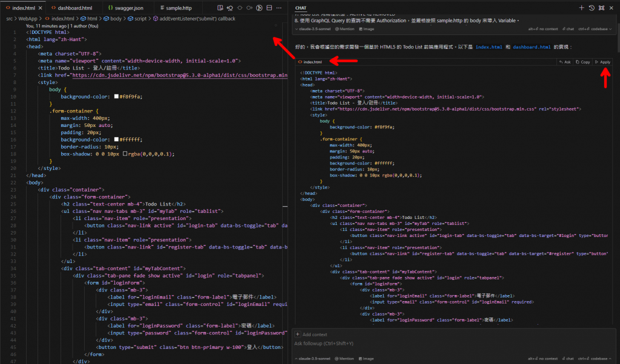Select the CHAT panel tab
Image resolution: width=620 pixels, height=364 pixels.
pos(300,8)
